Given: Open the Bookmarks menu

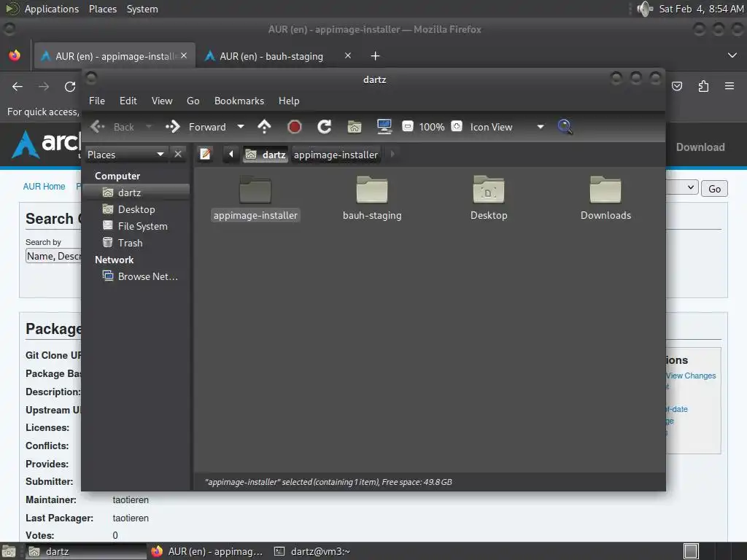Looking at the screenshot, I should tap(239, 101).
